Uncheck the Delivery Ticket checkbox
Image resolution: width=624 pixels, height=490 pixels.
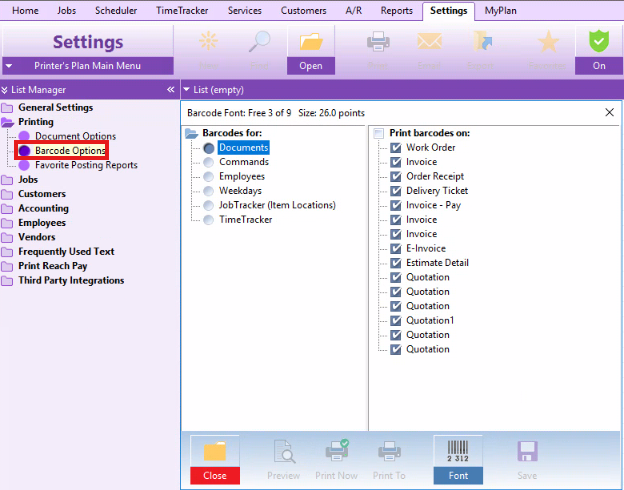click(396, 191)
